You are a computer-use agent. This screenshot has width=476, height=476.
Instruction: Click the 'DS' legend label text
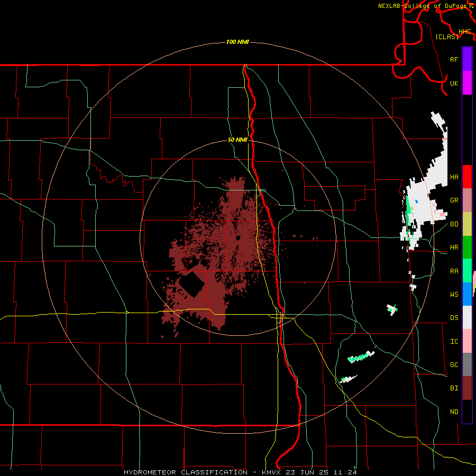[x=454, y=318]
